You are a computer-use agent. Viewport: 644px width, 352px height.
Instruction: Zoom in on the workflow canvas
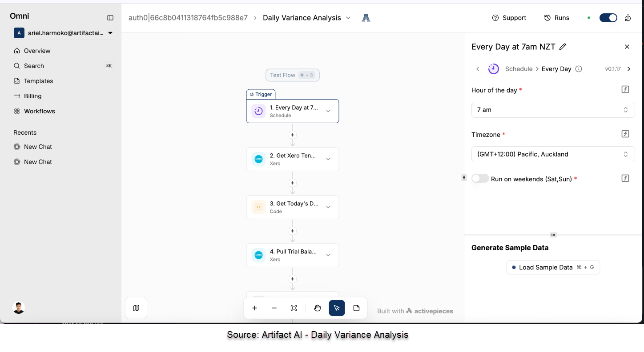pyautogui.click(x=254, y=308)
